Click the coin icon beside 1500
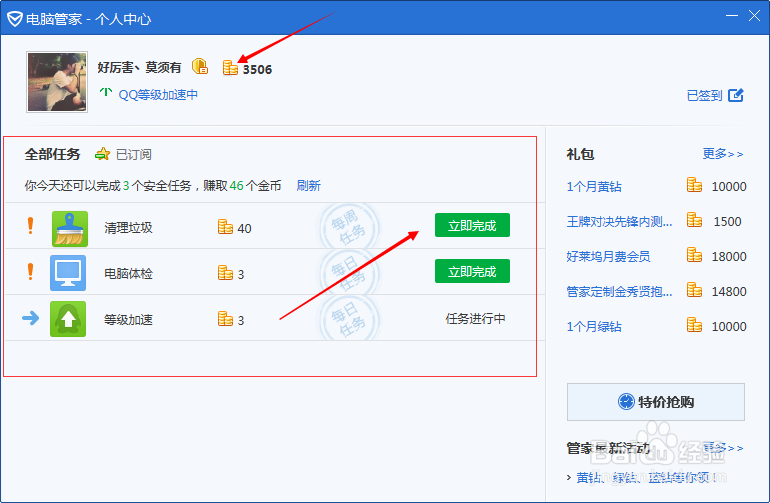 (694, 220)
